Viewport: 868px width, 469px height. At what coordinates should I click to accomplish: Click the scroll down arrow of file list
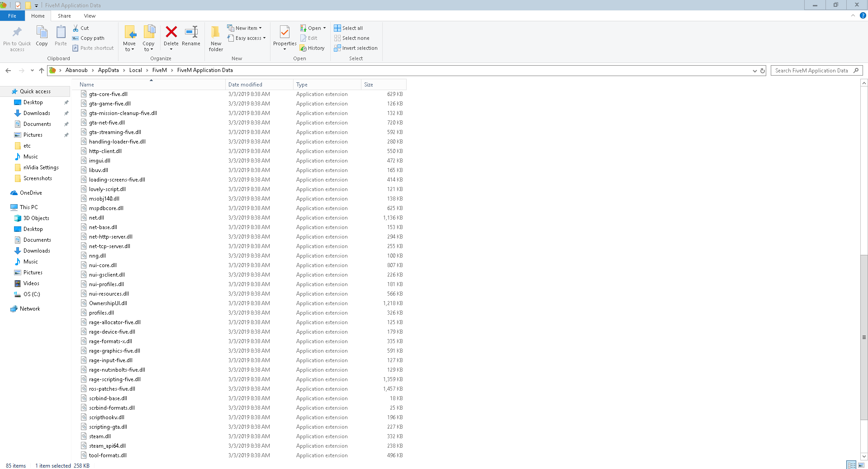[x=864, y=456]
